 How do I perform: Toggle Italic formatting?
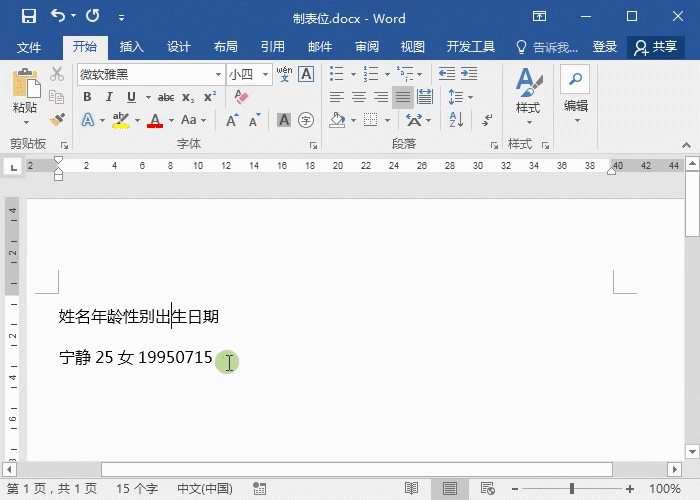(109, 97)
